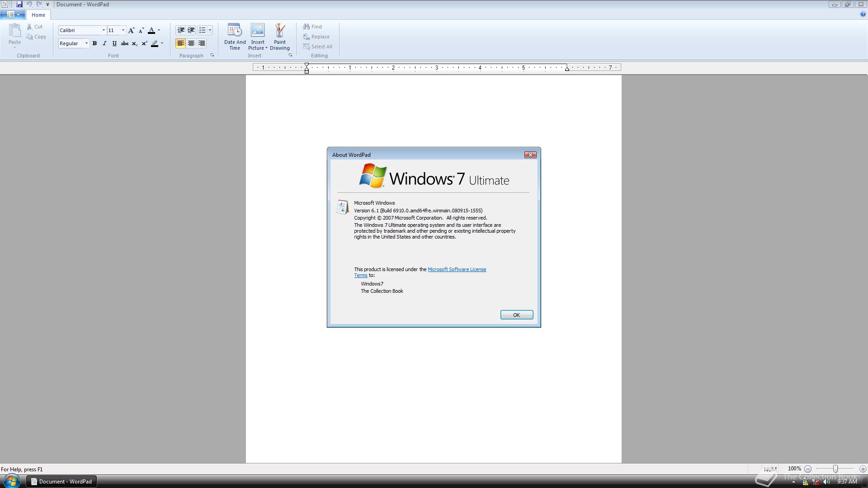Expand the font color arrow
This screenshot has width=868, height=488.
(x=159, y=30)
